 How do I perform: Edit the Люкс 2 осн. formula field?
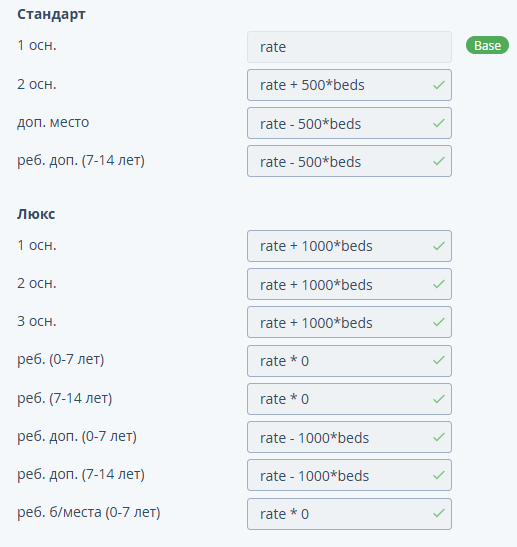click(x=349, y=284)
